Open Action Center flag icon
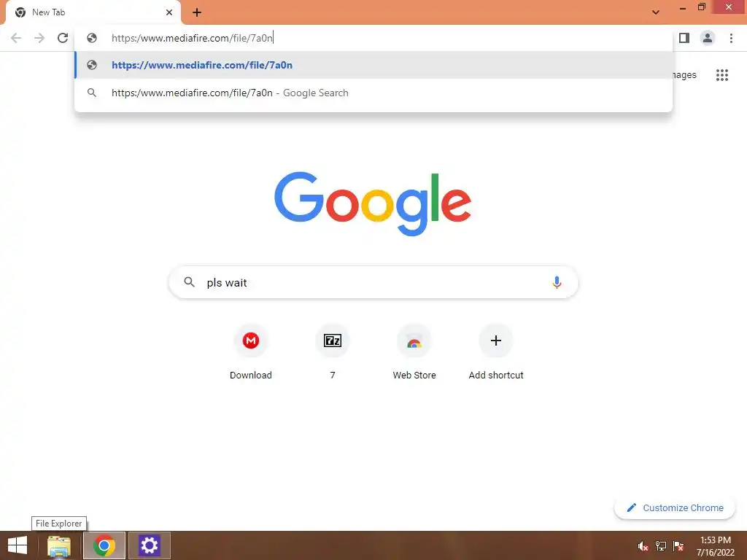Image resolution: width=747 pixels, height=560 pixels. pos(678,546)
